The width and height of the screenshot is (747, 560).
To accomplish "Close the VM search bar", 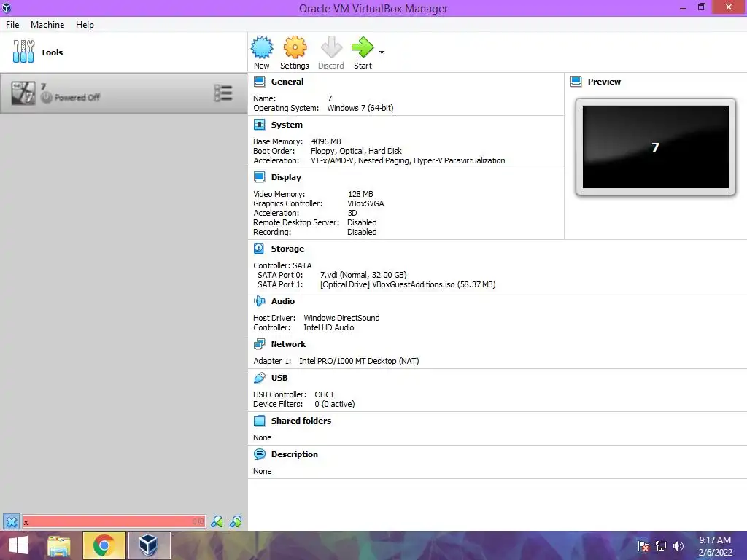I will coord(12,522).
